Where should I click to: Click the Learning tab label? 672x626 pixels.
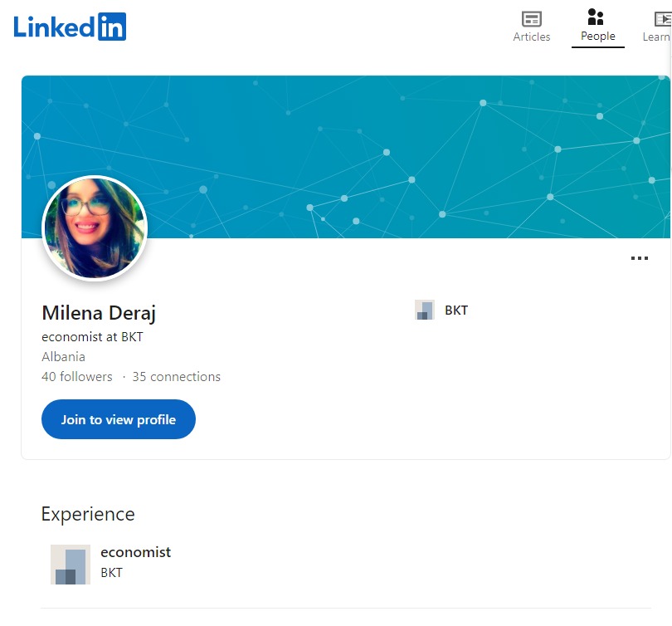pyautogui.click(x=656, y=37)
